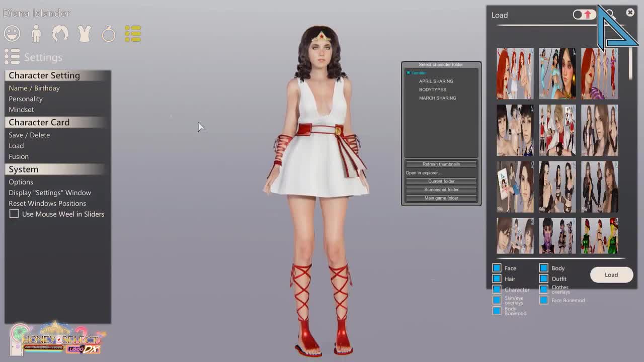Open the Face editing tab icon
Image resolution: width=644 pixels, height=362 pixels.
[12, 33]
